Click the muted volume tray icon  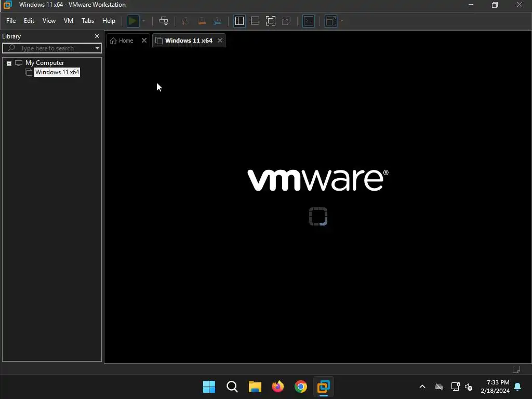469,387
